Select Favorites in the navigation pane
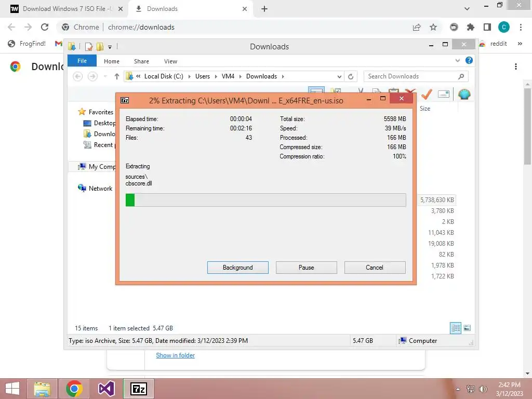532x399 pixels. 101,112
